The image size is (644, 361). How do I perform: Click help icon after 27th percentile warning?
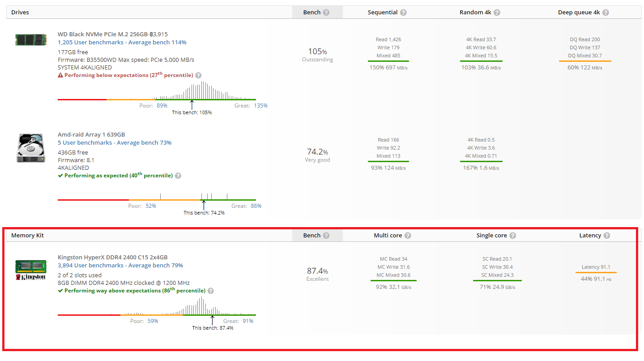[198, 76]
